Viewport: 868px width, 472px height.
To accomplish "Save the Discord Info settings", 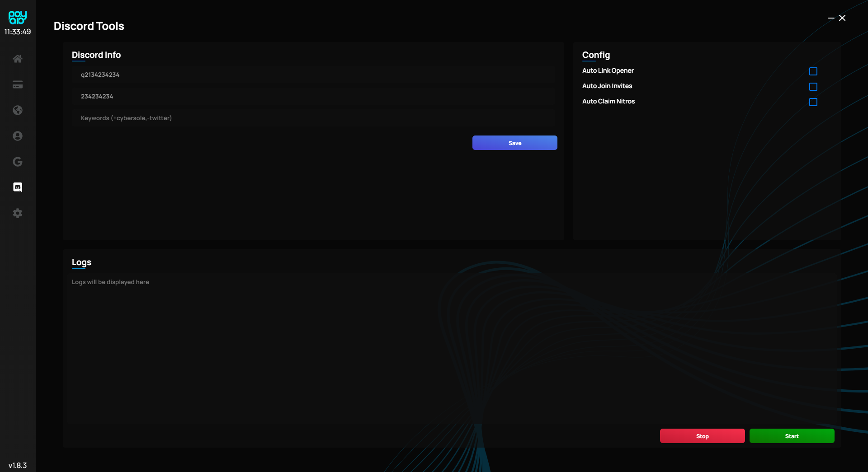I will click(x=514, y=143).
